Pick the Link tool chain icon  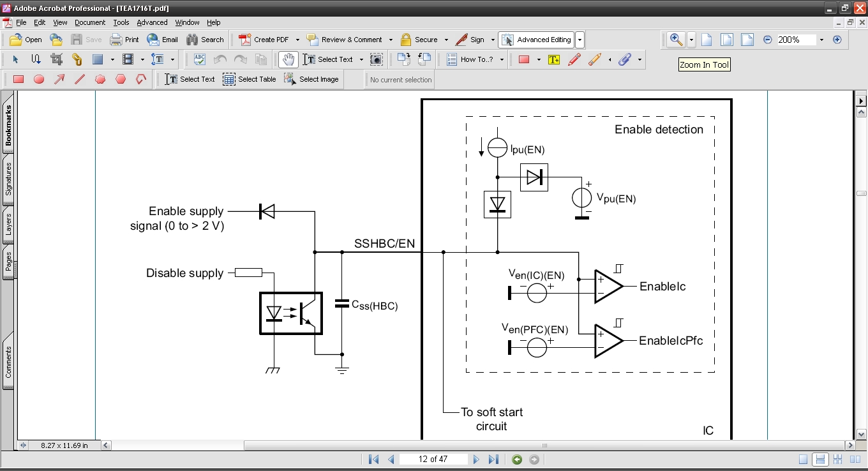point(77,59)
